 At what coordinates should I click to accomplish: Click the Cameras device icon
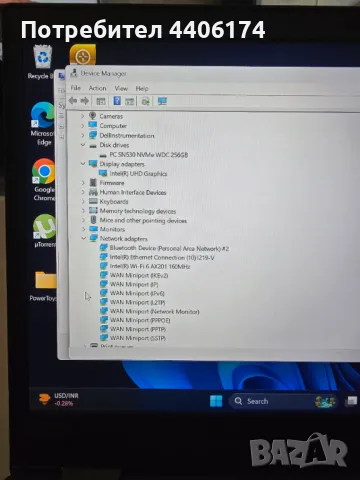pos(93,116)
